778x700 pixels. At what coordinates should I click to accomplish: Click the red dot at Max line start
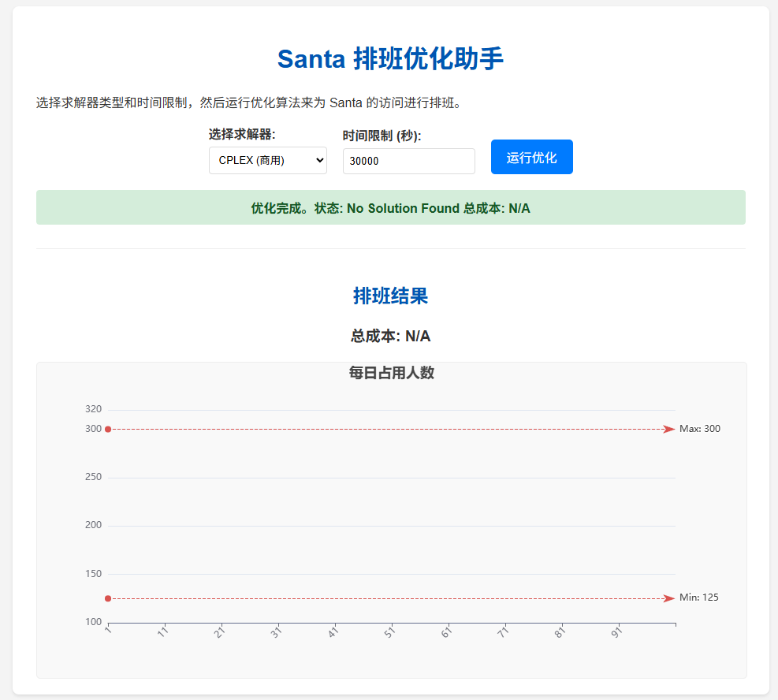[108, 429]
